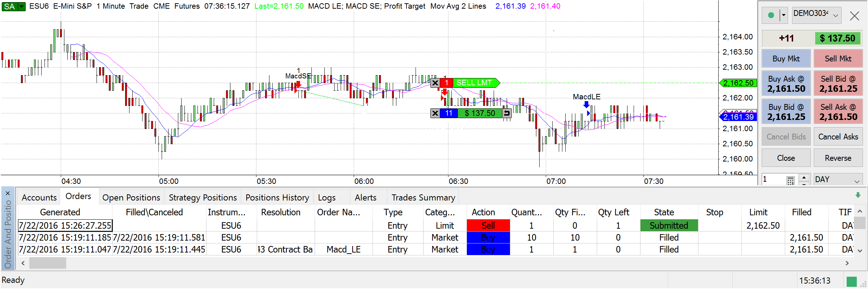Close the 11-contract position with its X icon
Image resolution: width=868 pixels, height=289 pixels.
[435, 113]
